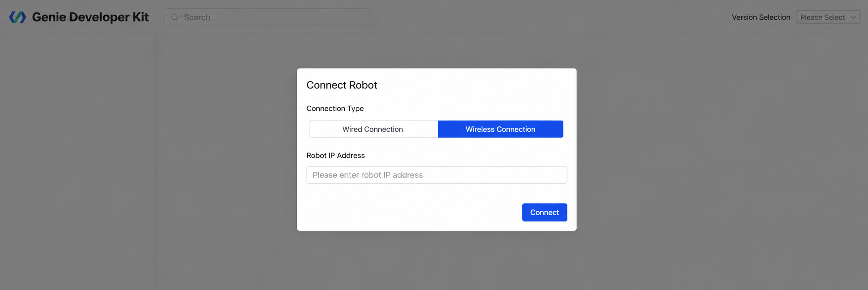Open the Version Selection dropdown
Viewport: 868px width, 290px height.
828,17
